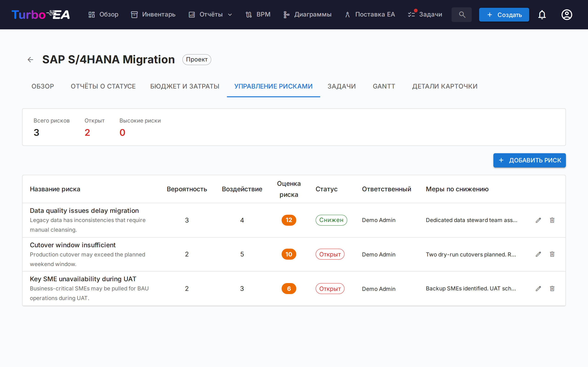The width and height of the screenshot is (588, 367).
Task: Expand the Отчёты dropdown menu
Action: point(210,14)
